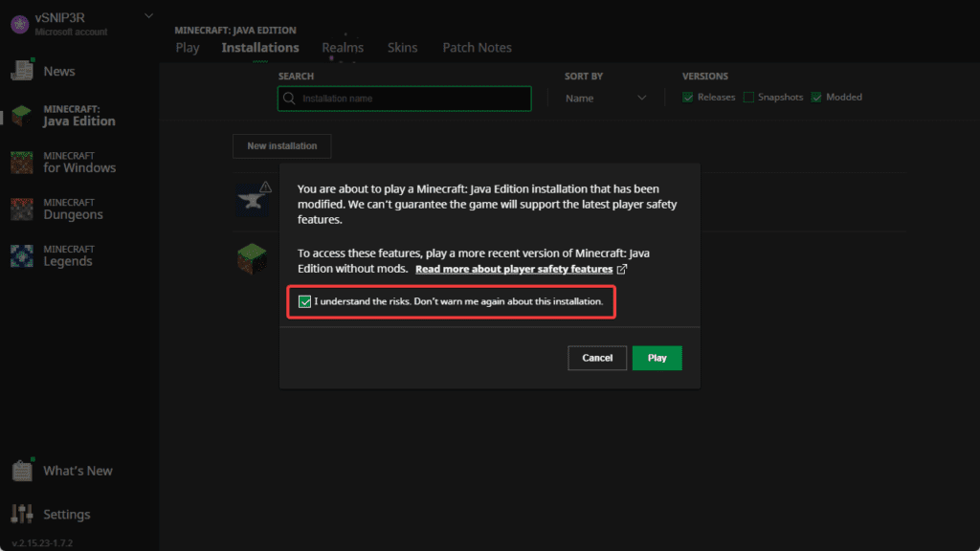Open the Minecraft Dungeons icon

coord(22,209)
